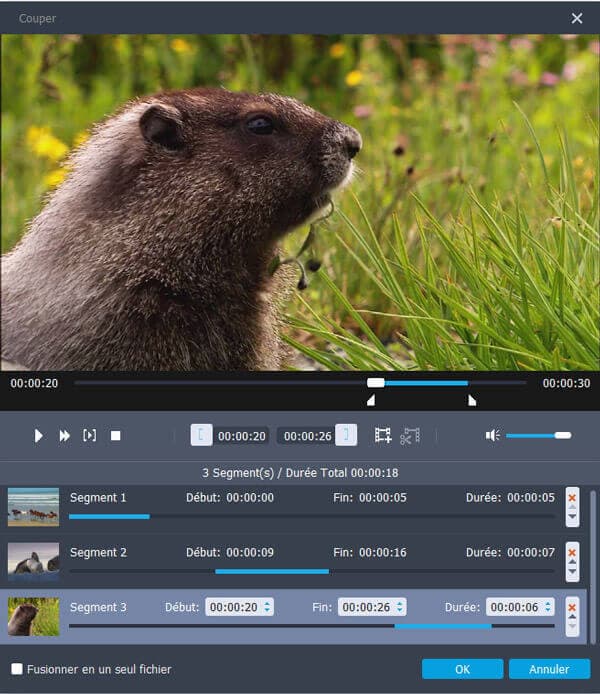Viewport: 600px width, 694px height.
Task: Click the video preview of the marmot
Action: pos(300,203)
